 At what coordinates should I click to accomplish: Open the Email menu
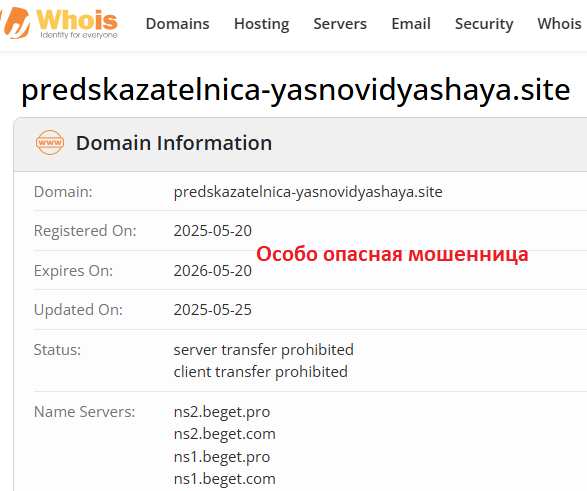[411, 24]
